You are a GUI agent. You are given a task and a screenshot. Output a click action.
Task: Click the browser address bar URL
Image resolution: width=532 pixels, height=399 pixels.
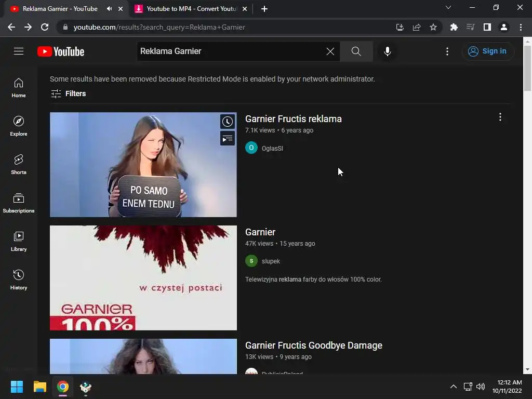pyautogui.click(x=159, y=27)
